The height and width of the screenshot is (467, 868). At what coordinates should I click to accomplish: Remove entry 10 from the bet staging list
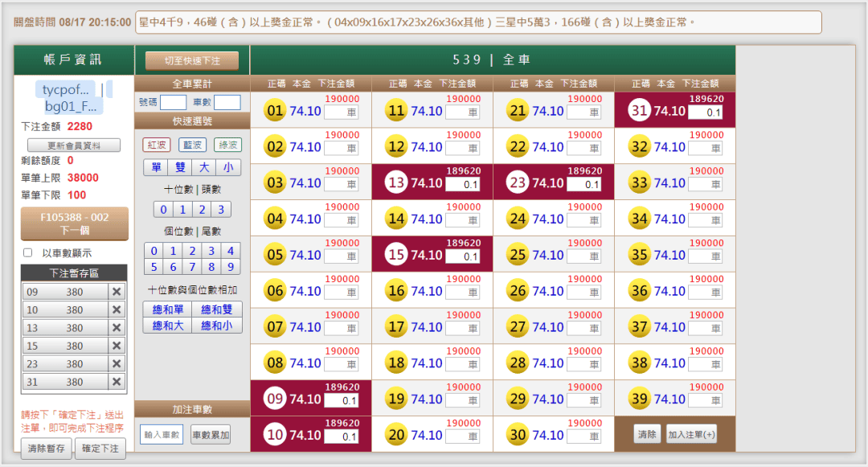[117, 309]
